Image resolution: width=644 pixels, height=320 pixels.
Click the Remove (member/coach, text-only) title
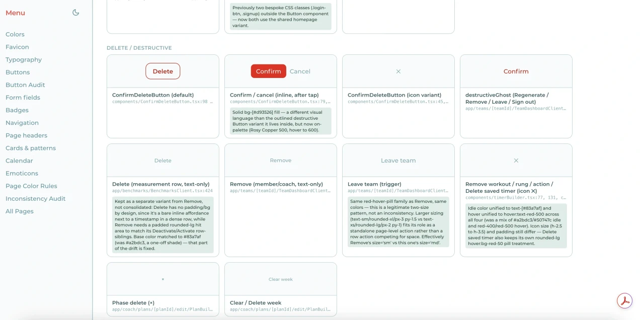pos(277,184)
